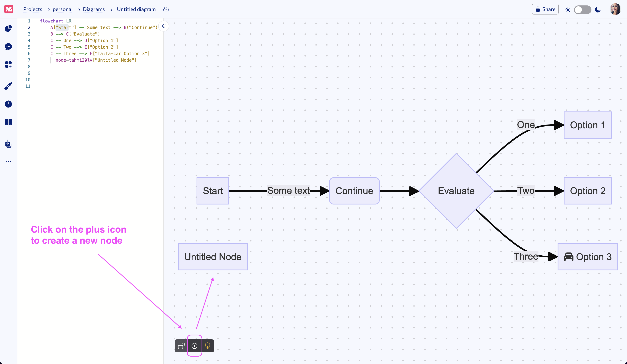Toggle the dark mode switch
Viewport: 627px width, 364px height.
click(583, 10)
